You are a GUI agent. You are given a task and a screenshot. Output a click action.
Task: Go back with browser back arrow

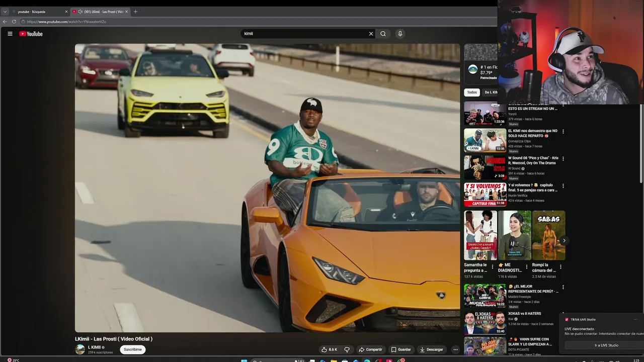(5, 22)
